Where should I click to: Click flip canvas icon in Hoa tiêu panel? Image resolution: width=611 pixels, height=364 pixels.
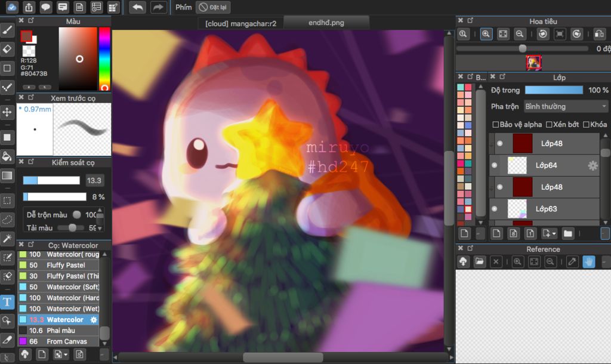tap(599, 34)
